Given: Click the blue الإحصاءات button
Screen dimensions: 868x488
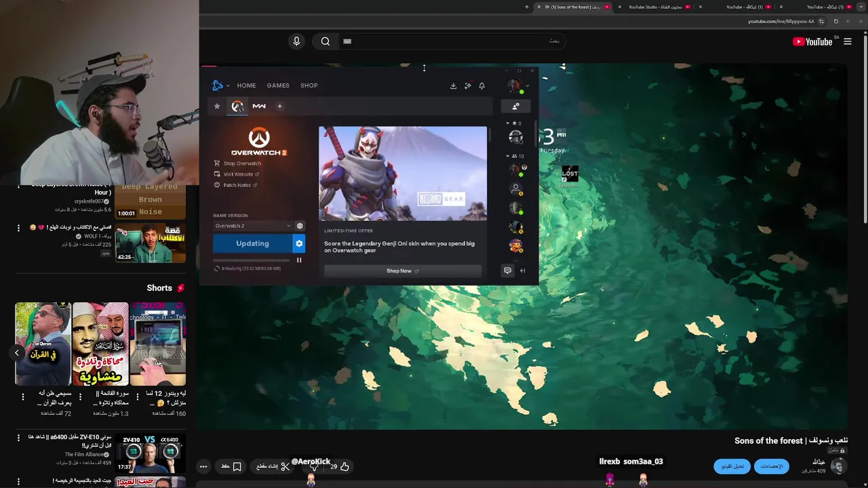Looking at the screenshot, I should [771, 466].
